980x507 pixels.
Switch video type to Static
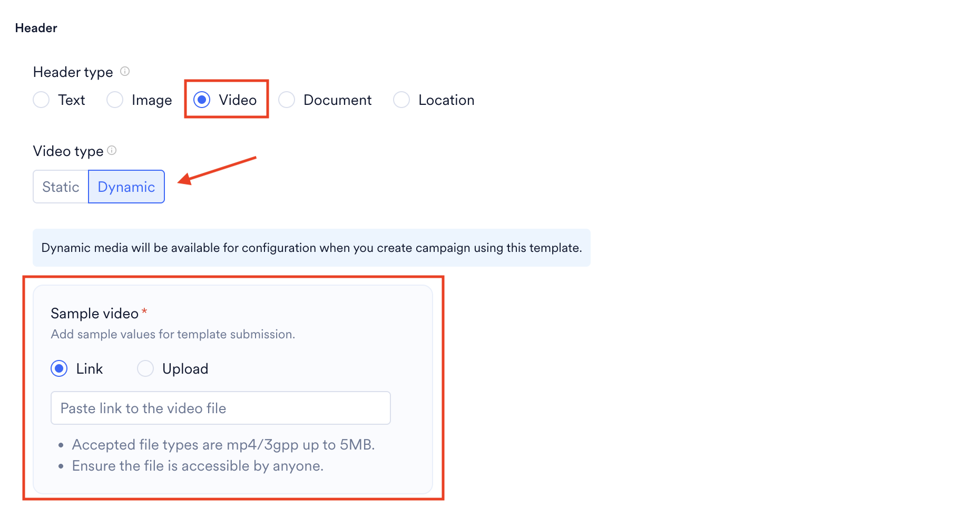[x=61, y=187]
